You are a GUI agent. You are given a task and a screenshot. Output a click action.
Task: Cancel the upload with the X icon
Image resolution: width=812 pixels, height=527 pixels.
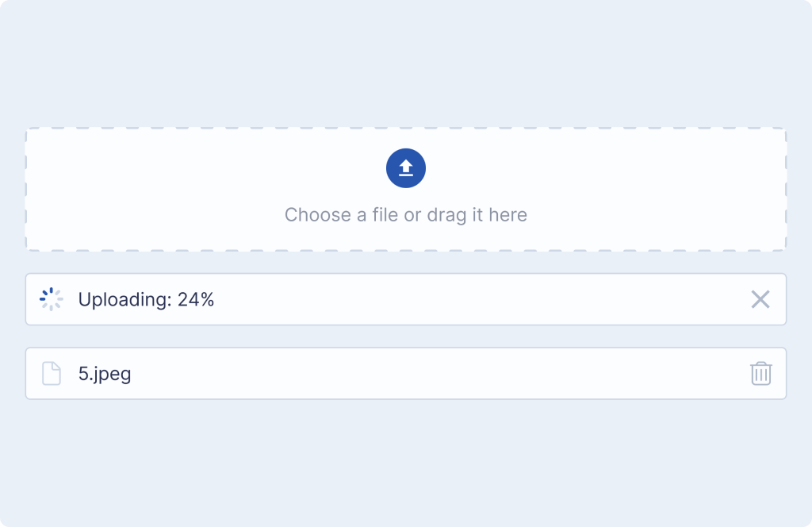pos(760,299)
